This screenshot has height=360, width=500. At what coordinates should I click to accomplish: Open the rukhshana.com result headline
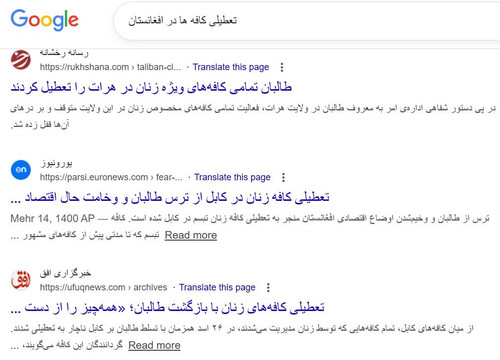pos(151,88)
